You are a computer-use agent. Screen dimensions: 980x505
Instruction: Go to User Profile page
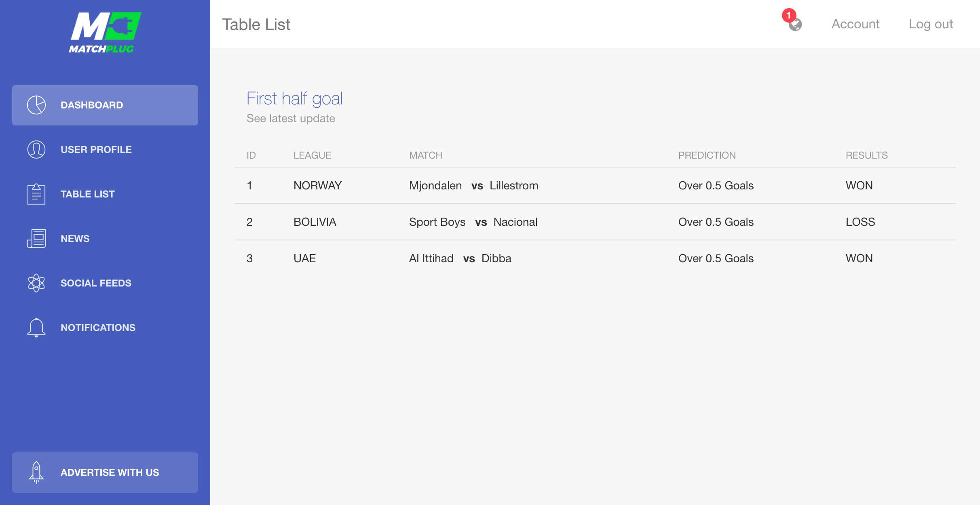(x=105, y=150)
